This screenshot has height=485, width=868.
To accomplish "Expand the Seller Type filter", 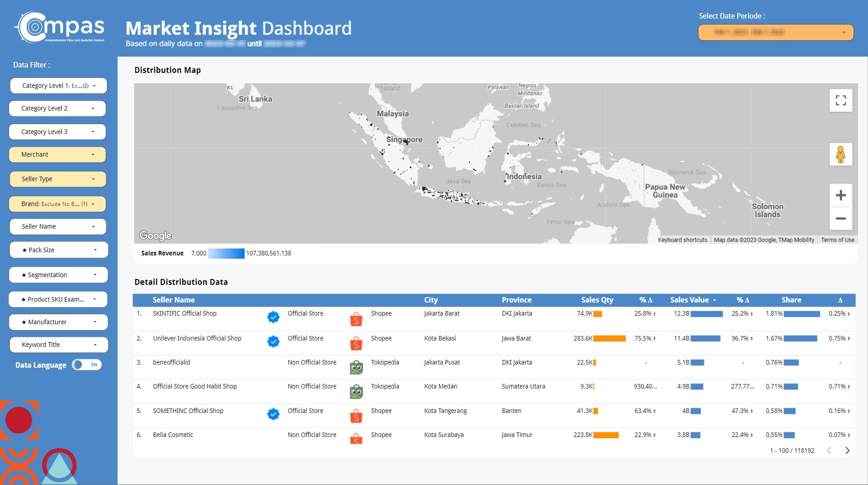I will tap(58, 179).
